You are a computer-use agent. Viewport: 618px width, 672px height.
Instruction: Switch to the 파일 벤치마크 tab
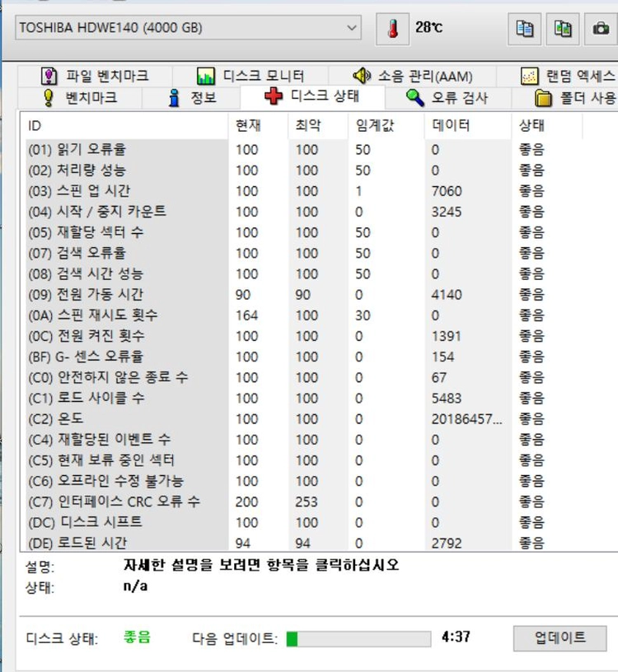coord(95,77)
